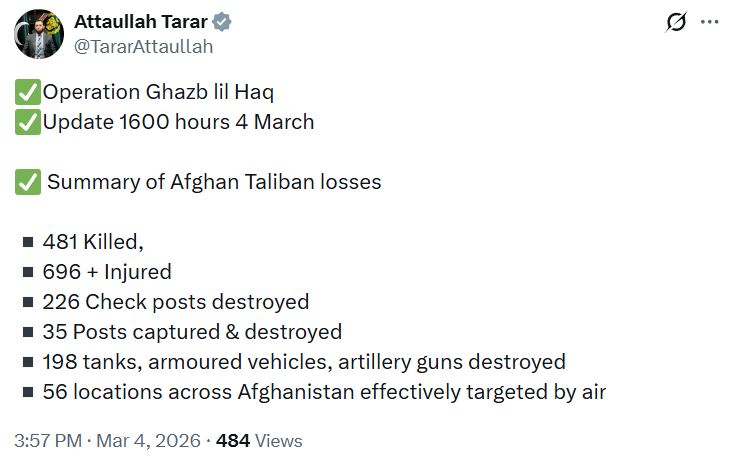This screenshot has height=462, width=732.
Task: Click the Summary of Afghan Taliban losses text
Action: pyautogui.click(x=214, y=183)
